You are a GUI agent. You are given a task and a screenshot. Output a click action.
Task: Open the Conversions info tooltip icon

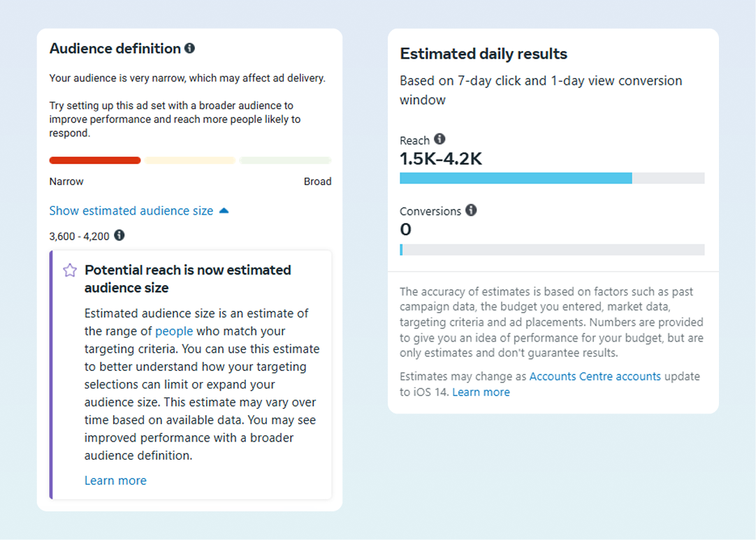pyautogui.click(x=471, y=210)
